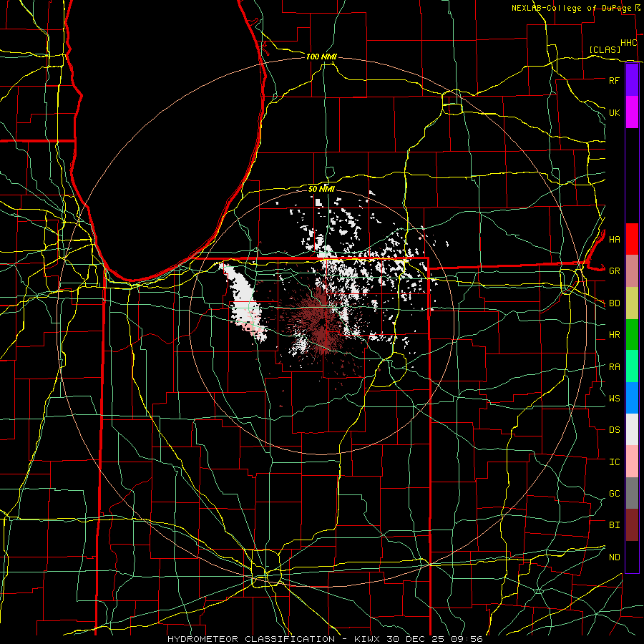This screenshot has width=644, height=644.
Task: Click the ND black legend swatch
Action: [x=632, y=557]
